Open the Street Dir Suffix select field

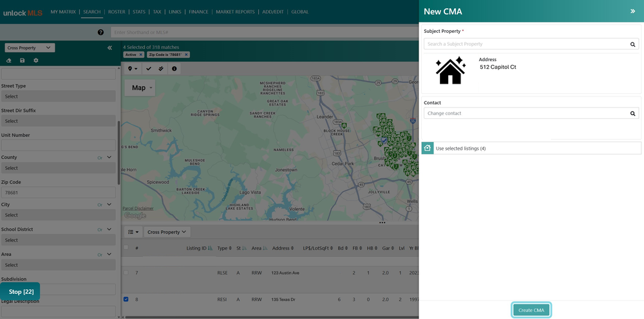click(x=58, y=121)
